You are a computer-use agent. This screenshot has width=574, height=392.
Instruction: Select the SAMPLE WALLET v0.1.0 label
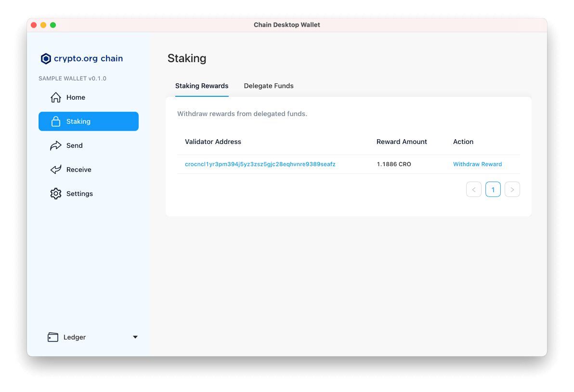tap(72, 78)
